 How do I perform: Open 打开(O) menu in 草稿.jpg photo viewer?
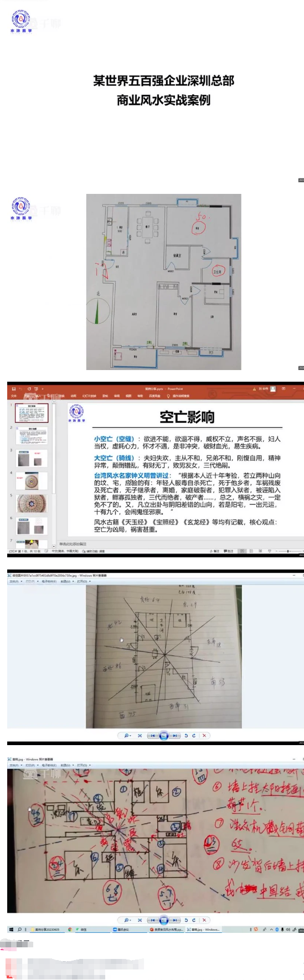tap(84, 765)
